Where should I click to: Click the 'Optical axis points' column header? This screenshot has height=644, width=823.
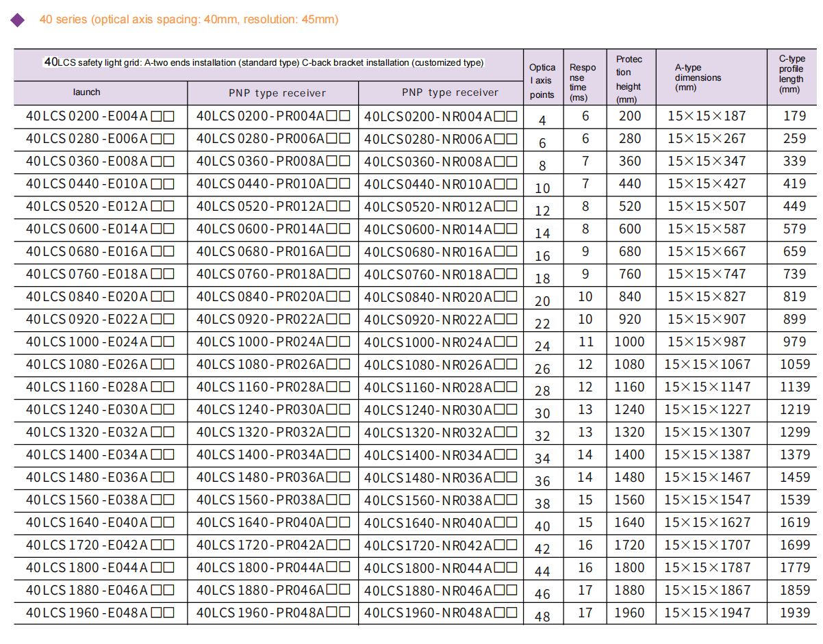coord(542,81)
